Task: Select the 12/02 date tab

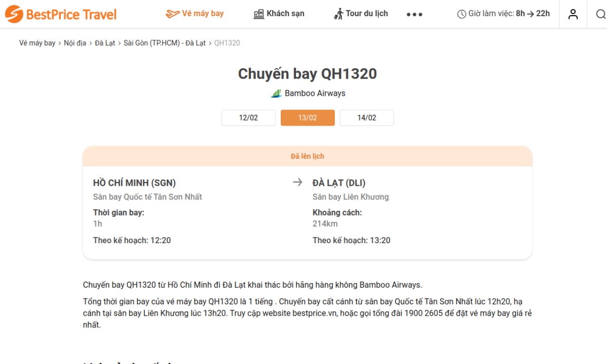Action: coord(248,118)
